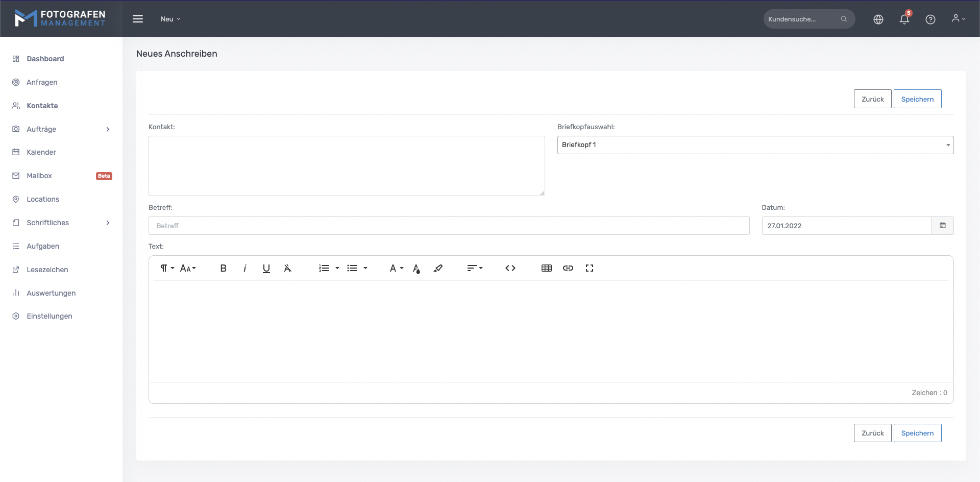The width and height of the screenshot is (980, 482).
Task: Toggle bold text formatting
Action: click(223, 268)
